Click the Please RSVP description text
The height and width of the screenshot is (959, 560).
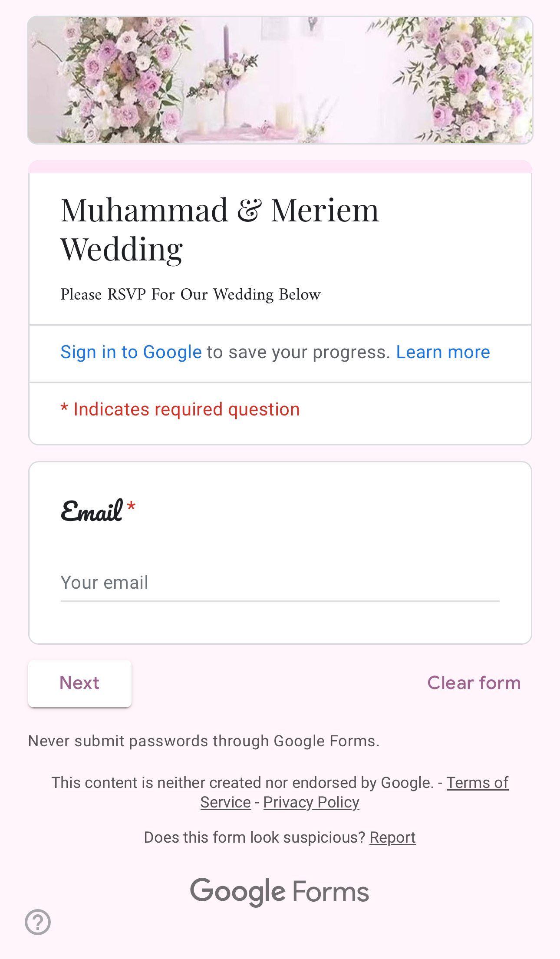(191, 294)
